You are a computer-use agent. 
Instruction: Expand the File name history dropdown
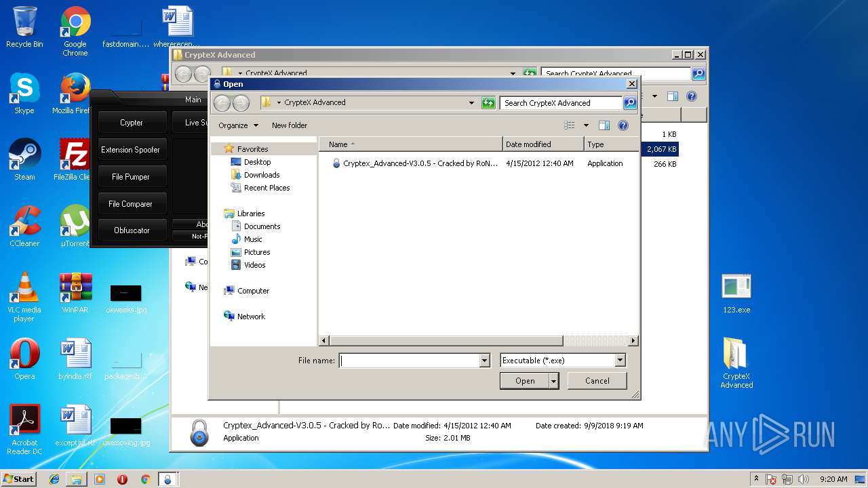[x=484, y=361]
